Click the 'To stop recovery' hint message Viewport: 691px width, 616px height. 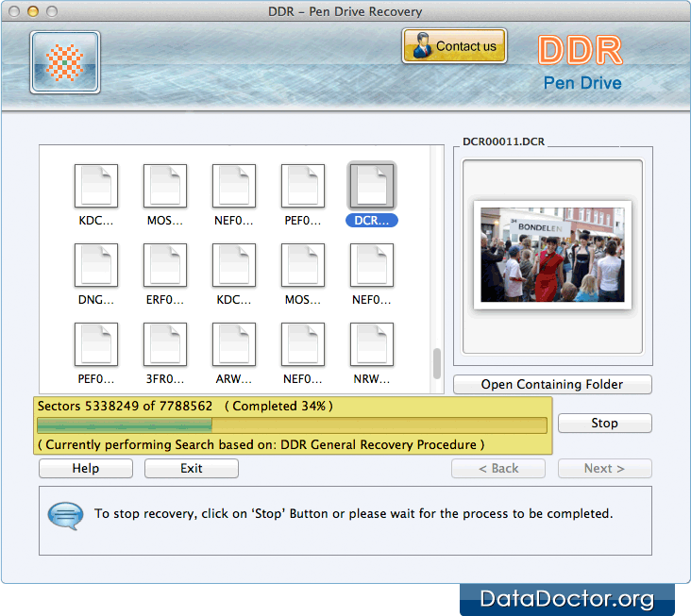pos(353,514)
